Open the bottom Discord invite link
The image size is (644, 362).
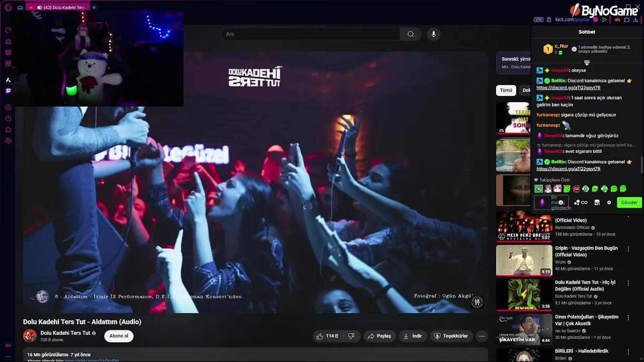(x=568, y=169)
